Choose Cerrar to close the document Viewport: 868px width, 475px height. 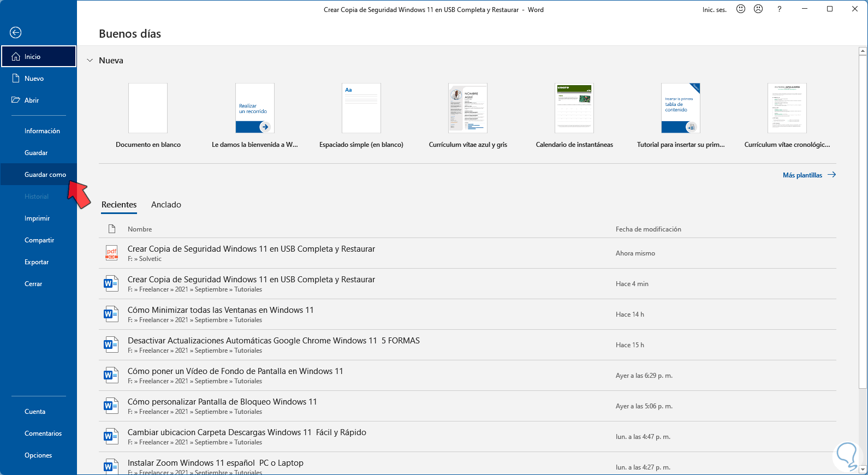pos(39,284)
